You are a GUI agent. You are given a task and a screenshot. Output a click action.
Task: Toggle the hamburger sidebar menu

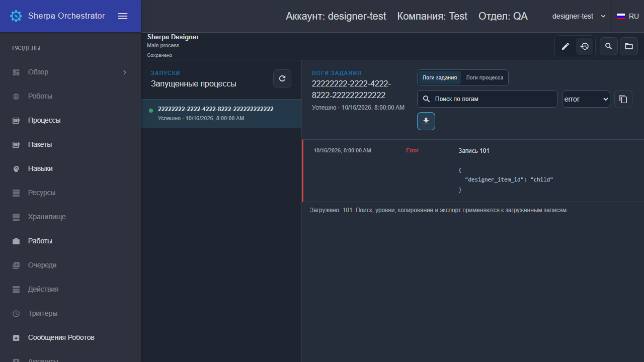[123, 16]
